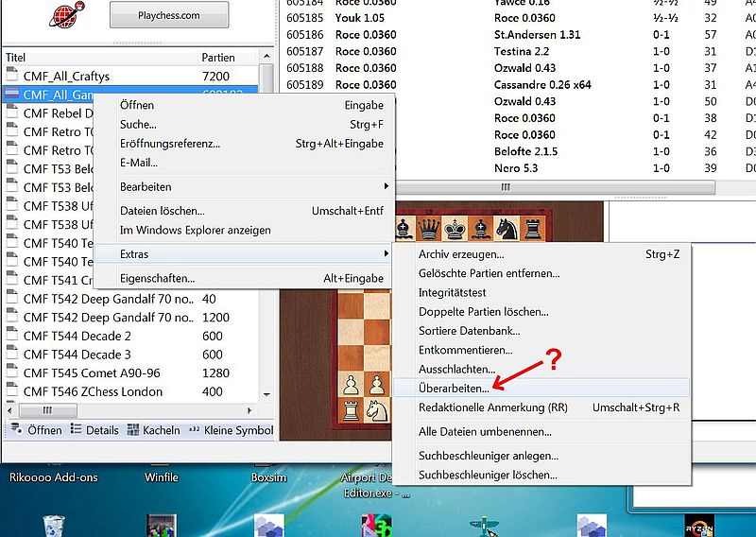Select the CMF T546 ZChess London database

[x=93, y=391]
